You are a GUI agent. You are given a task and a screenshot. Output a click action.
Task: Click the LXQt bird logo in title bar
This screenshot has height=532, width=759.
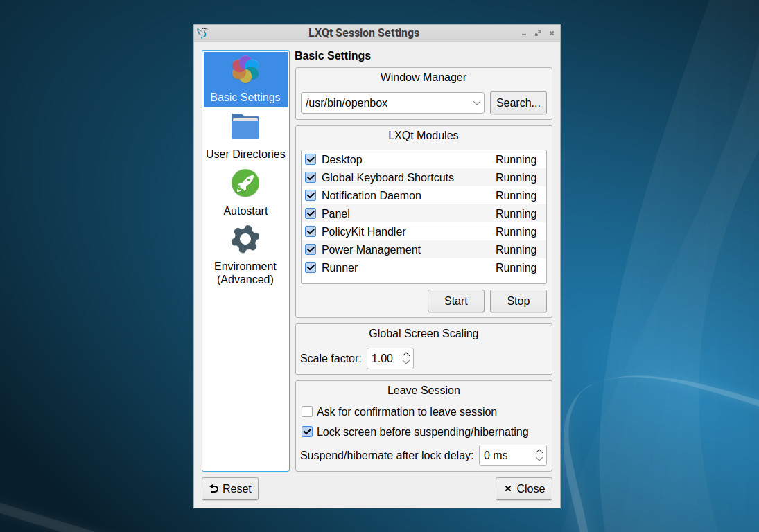[202, 33]
